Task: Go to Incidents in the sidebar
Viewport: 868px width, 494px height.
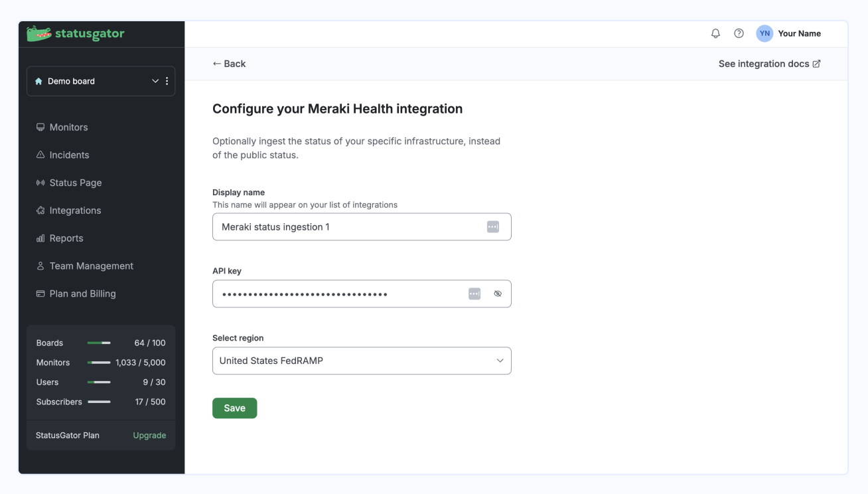Action: (69, 155)
